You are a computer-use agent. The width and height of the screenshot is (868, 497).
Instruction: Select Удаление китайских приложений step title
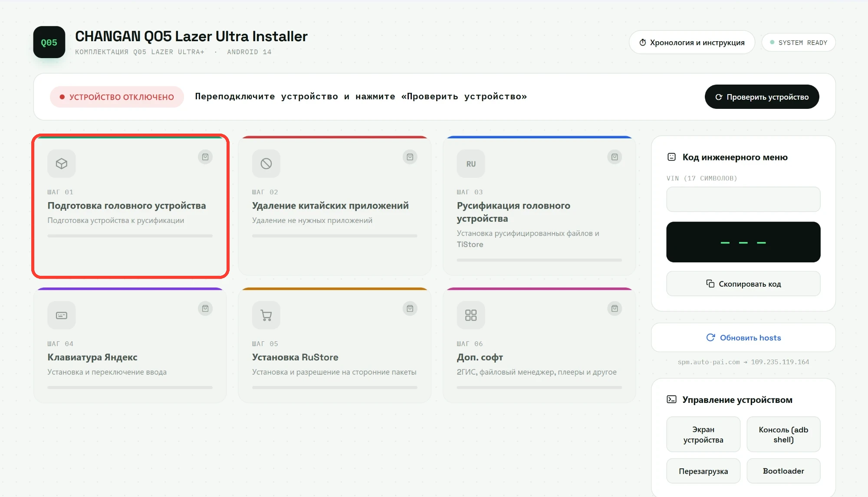pyautogui.click(x=330, y=206)
